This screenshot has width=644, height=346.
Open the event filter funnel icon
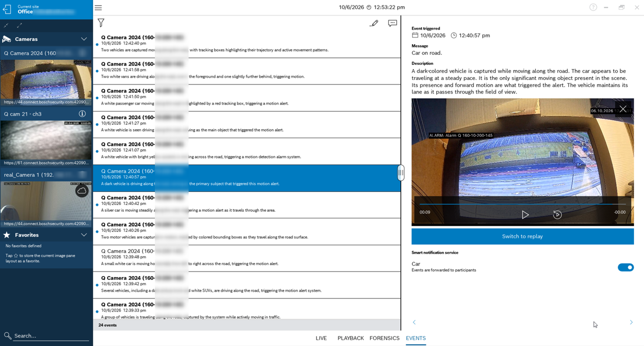coord(101,23)
